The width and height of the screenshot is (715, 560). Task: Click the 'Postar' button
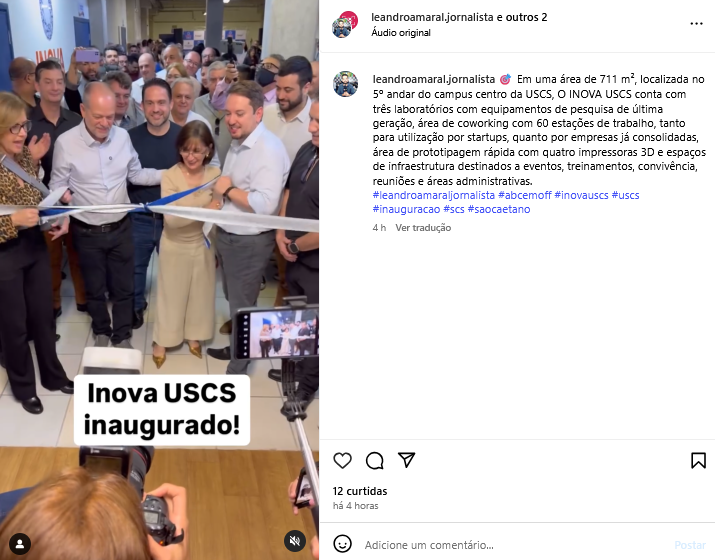click(690, 545)
